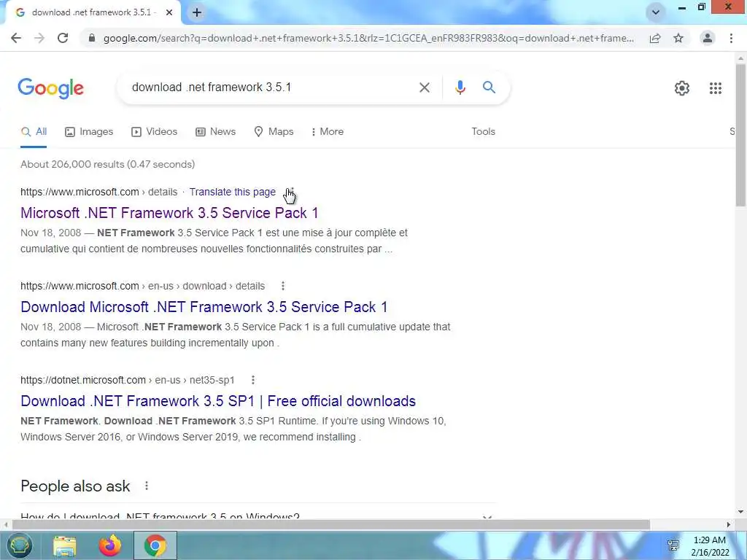
Task: Open Google settings gear
Action: (682, 88)
